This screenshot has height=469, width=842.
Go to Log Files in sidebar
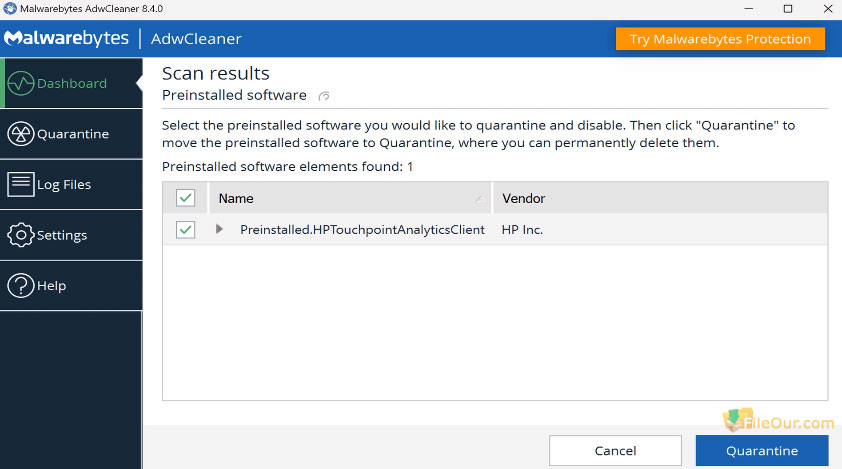pos(71,184)
